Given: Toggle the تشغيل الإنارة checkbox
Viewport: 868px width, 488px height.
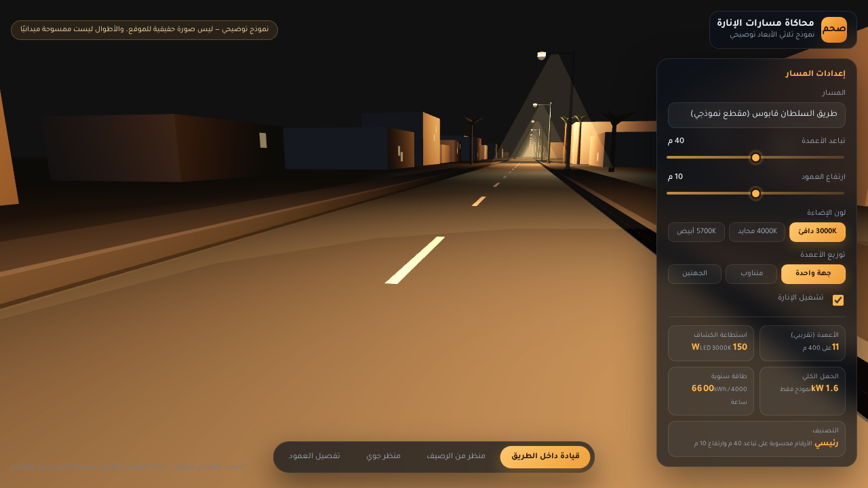Looking at the screenshot, I should 838,300.
